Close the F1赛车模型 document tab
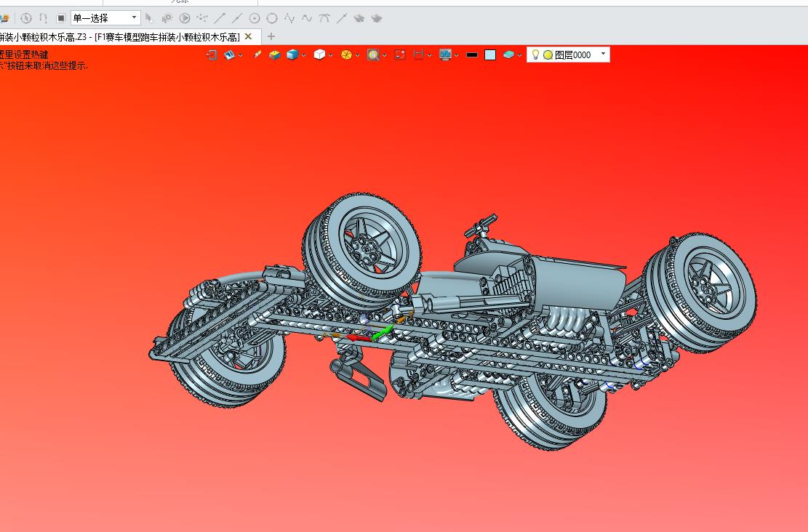This screenshot has width=808, height=532. 249,36
